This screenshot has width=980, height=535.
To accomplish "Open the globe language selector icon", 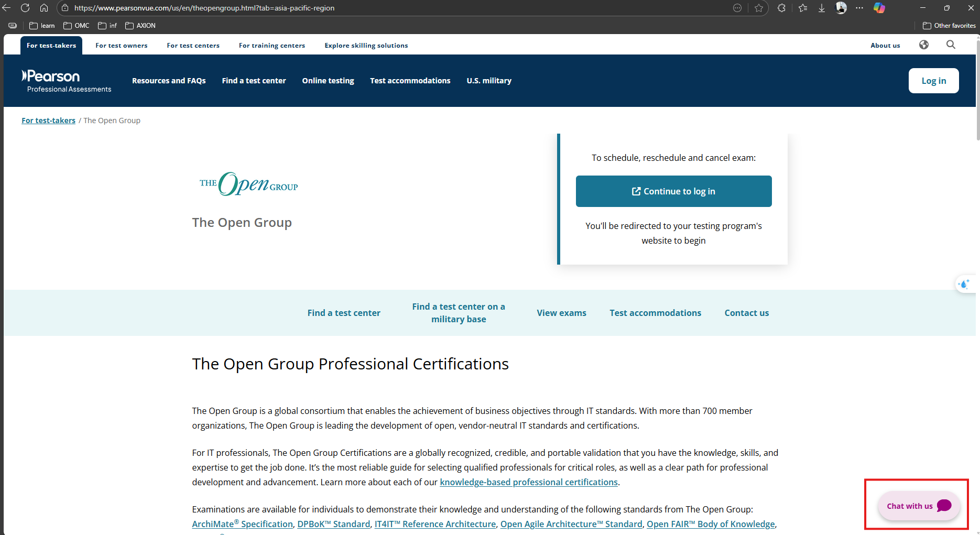I will click(924, 45).
